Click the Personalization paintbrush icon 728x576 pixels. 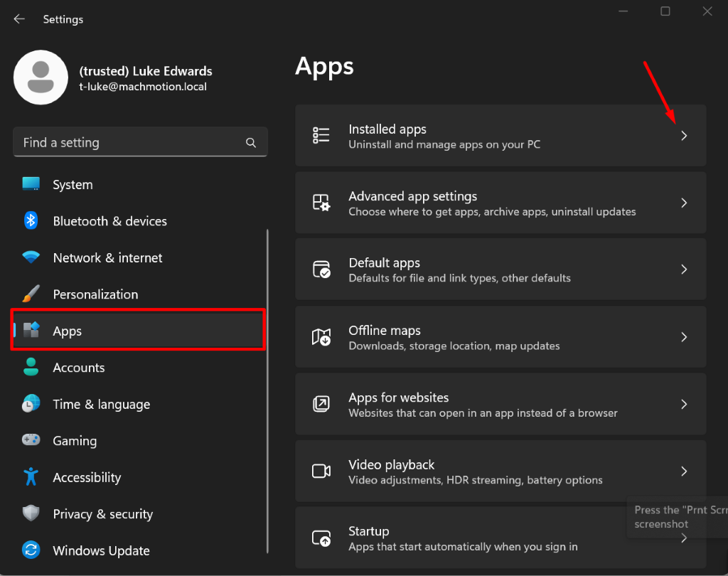click(31, 294)
